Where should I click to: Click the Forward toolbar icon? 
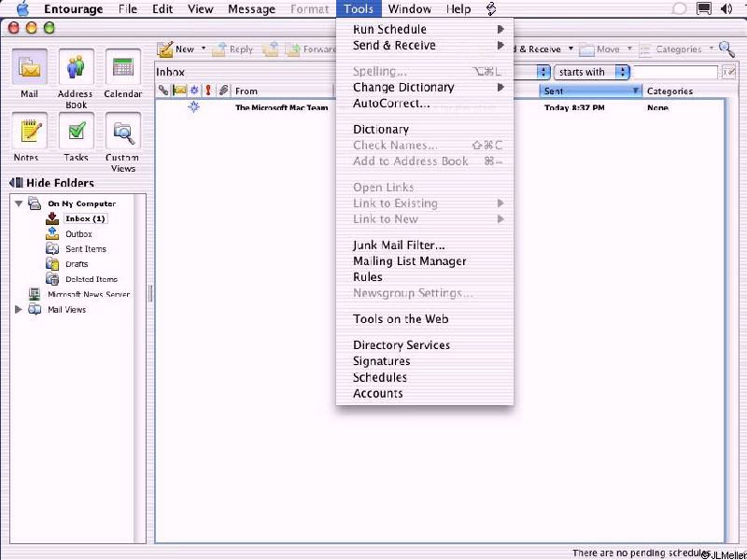(292, 49)
